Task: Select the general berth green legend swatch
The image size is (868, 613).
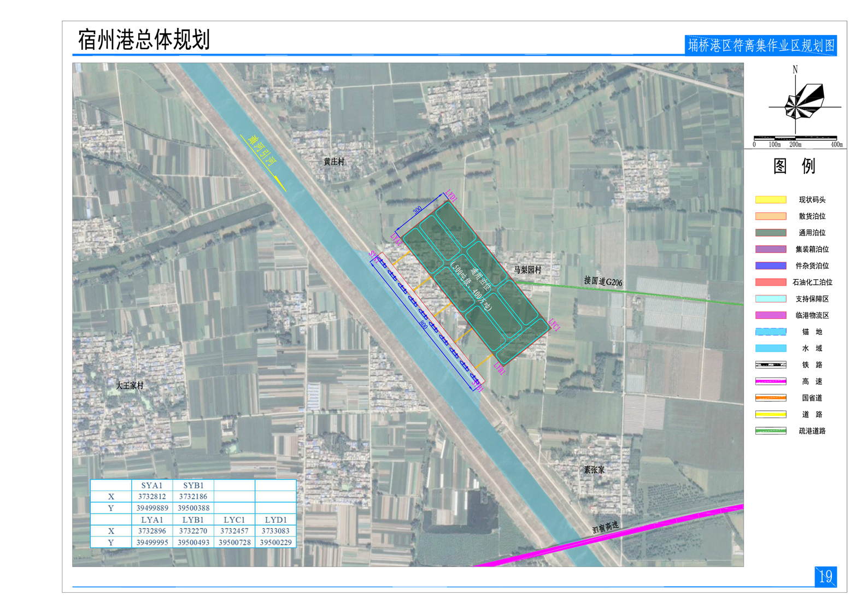Action: [770, 233]
